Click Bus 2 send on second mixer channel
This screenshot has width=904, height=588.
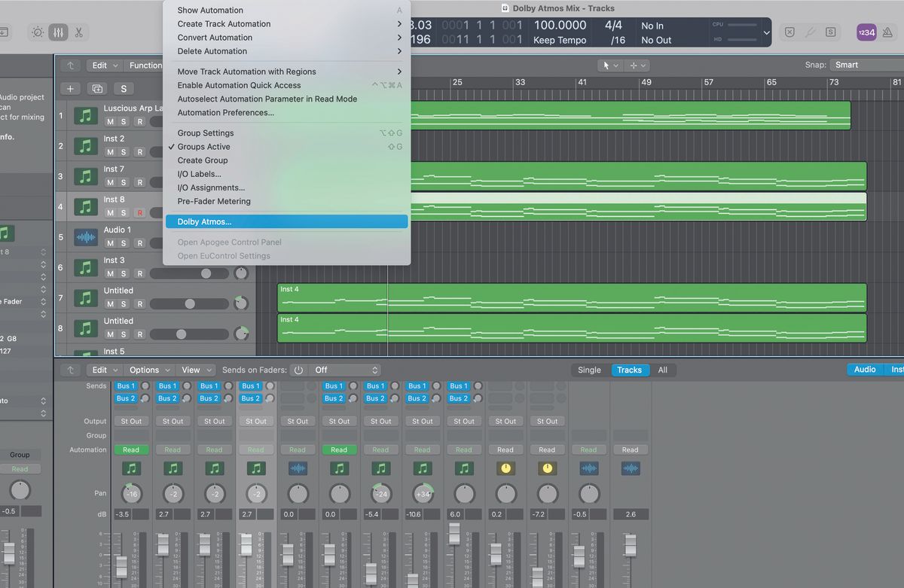click(167, 398)
